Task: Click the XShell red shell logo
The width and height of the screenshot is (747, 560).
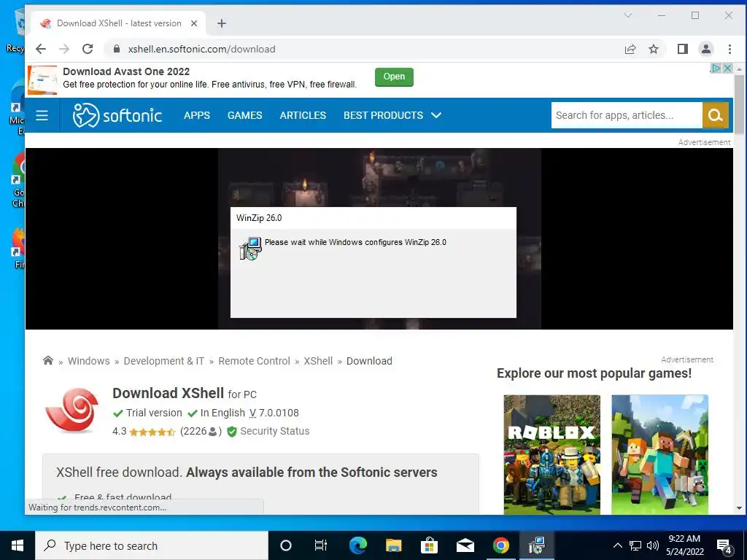Action: pos(72,411)
